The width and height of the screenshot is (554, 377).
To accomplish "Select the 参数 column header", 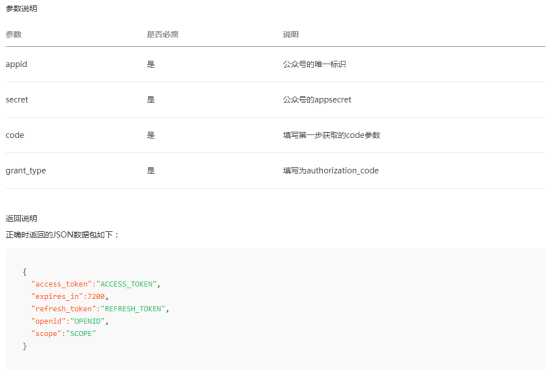I will click(x=13, y=34).
